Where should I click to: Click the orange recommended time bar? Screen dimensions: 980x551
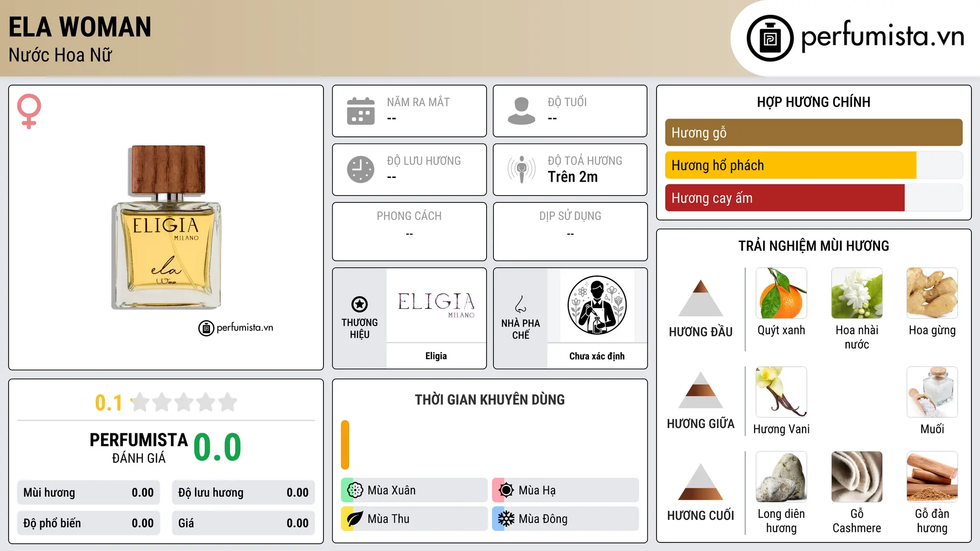click(345, 445)
